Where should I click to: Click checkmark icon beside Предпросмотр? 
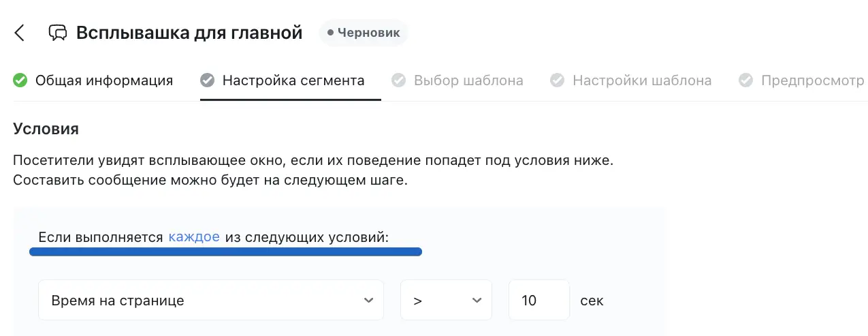[746, 80]
